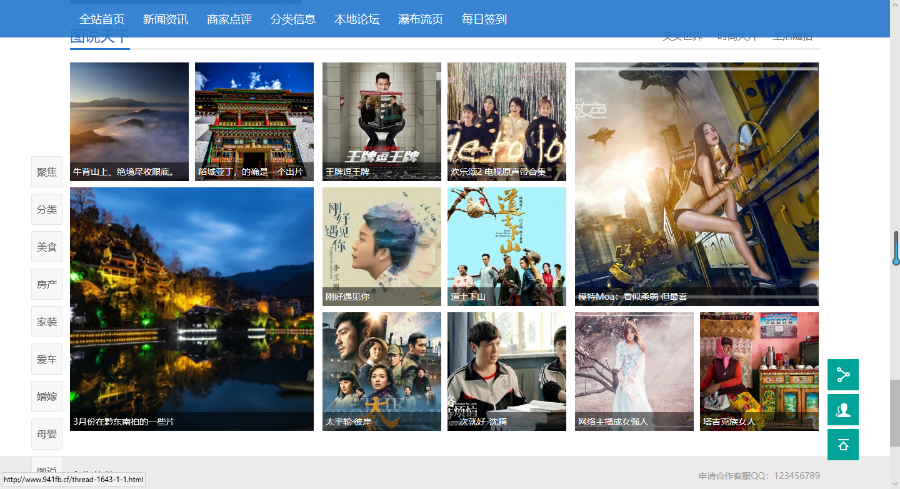900x489 pixels.
Task: Open 每日签到 in the top navigation
Action: coord(484,19)
